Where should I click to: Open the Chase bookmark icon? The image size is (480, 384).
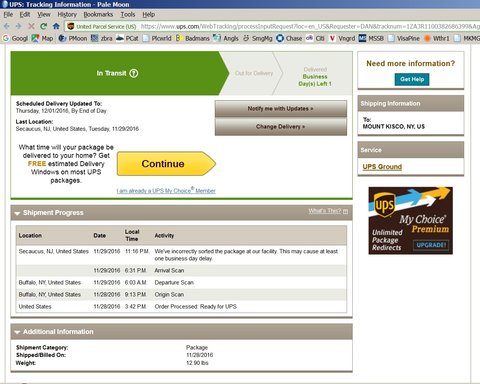click(x=280, y=38)
